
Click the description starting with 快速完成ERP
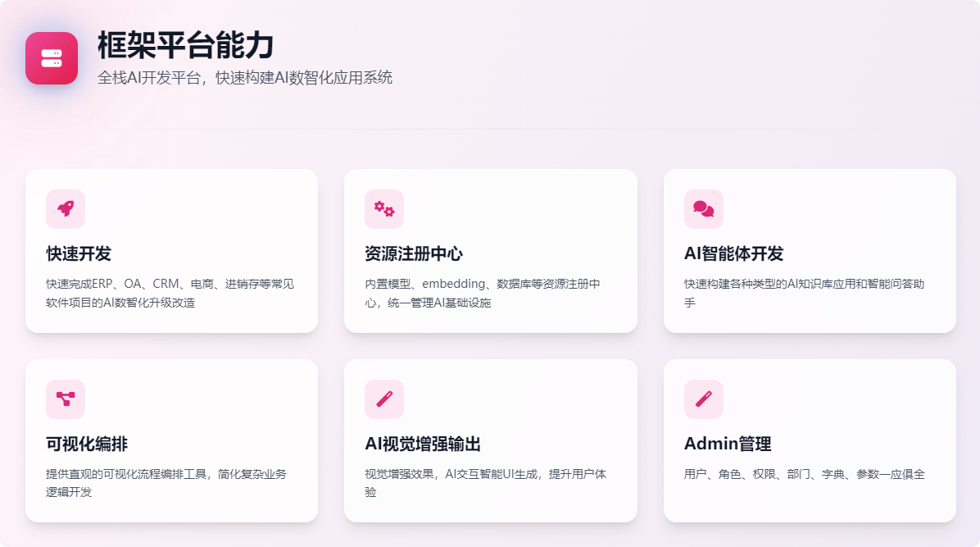click(x=170, y=293)
